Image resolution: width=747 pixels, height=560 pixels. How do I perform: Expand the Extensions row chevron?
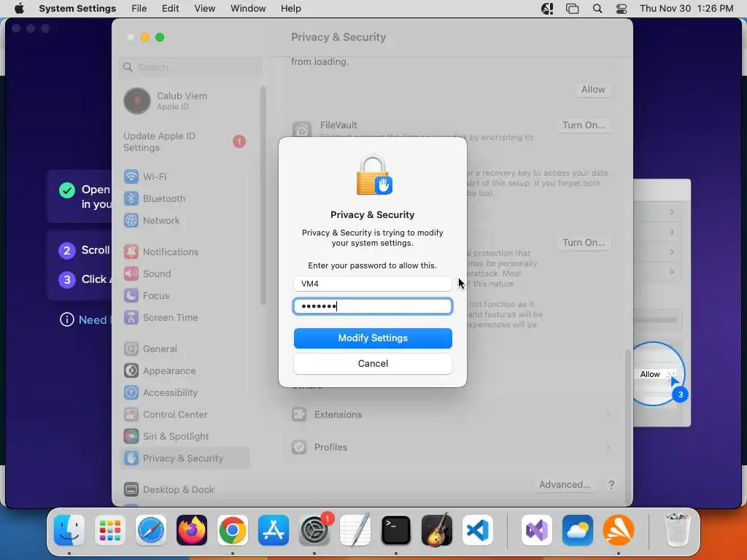[608, 415]
